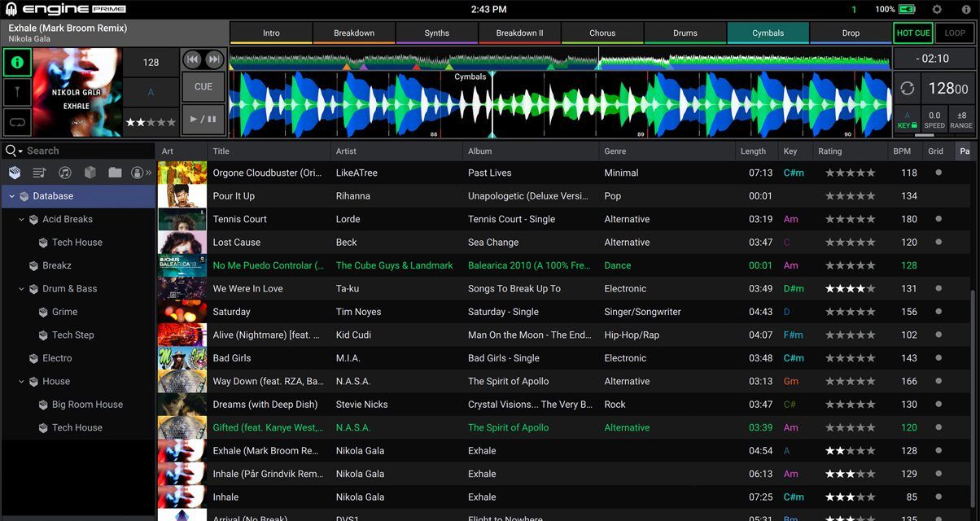Screen dimensions: 980x521
Task: Open the crates view icon
Action: (15, 173)
